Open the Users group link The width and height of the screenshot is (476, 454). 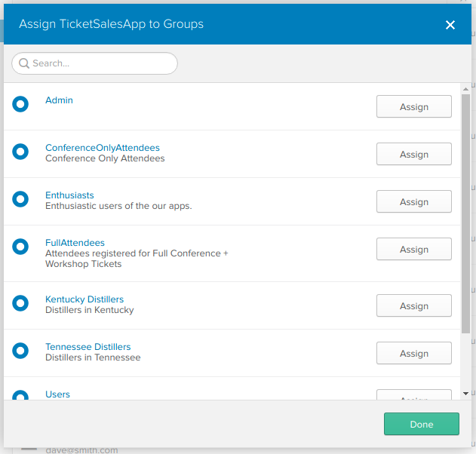click(57, 394)
